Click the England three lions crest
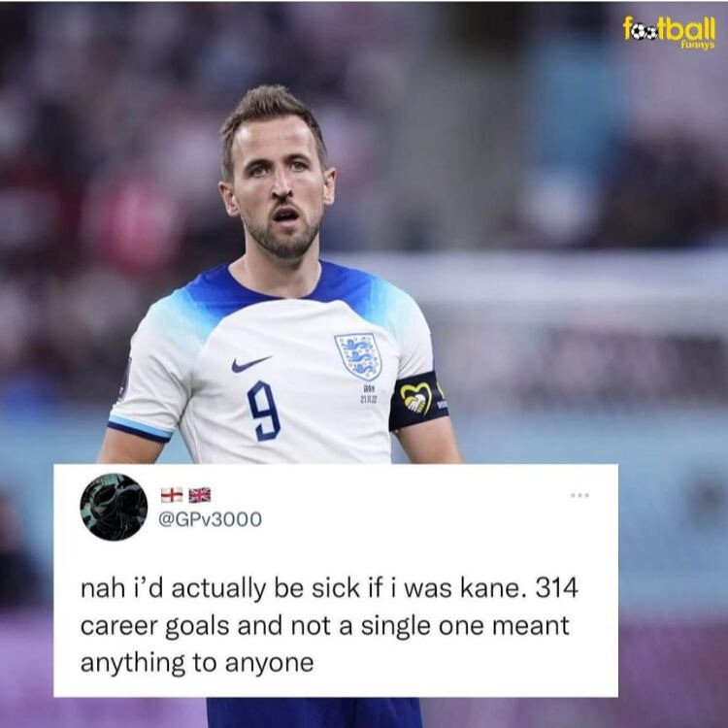 [x=358, y=356]
